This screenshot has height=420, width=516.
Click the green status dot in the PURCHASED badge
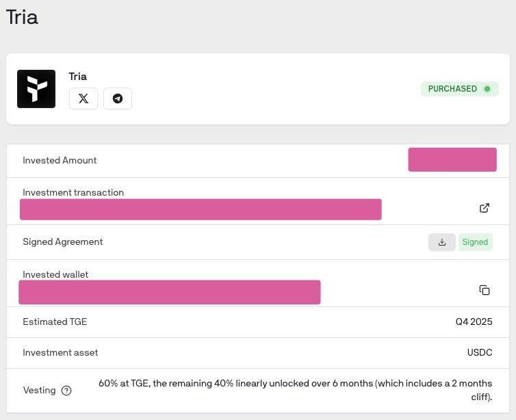487,89
